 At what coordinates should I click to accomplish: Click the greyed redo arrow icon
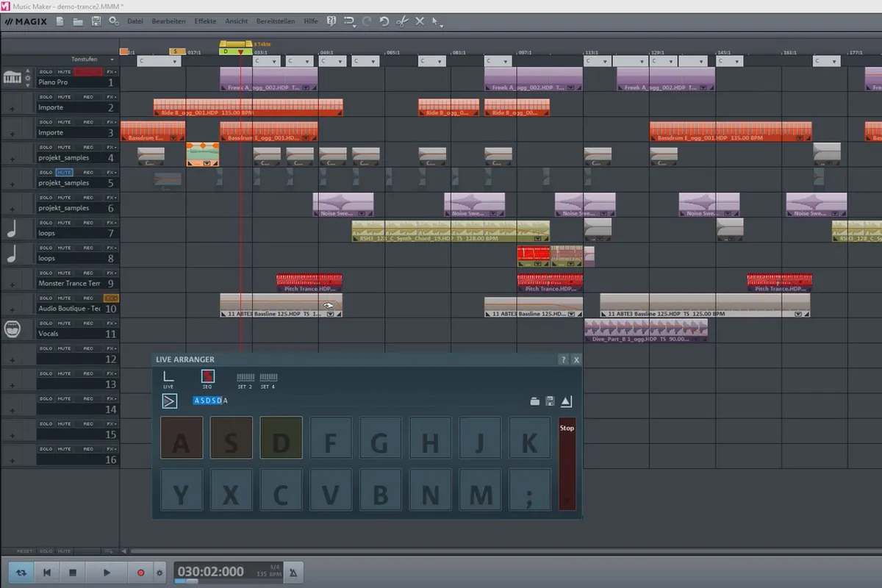pyautogui.click(x=367, y=21)
